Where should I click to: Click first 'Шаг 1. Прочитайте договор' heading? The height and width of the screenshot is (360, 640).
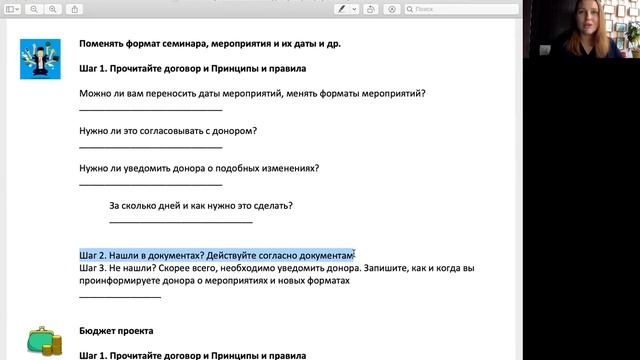tap(193, 69)
